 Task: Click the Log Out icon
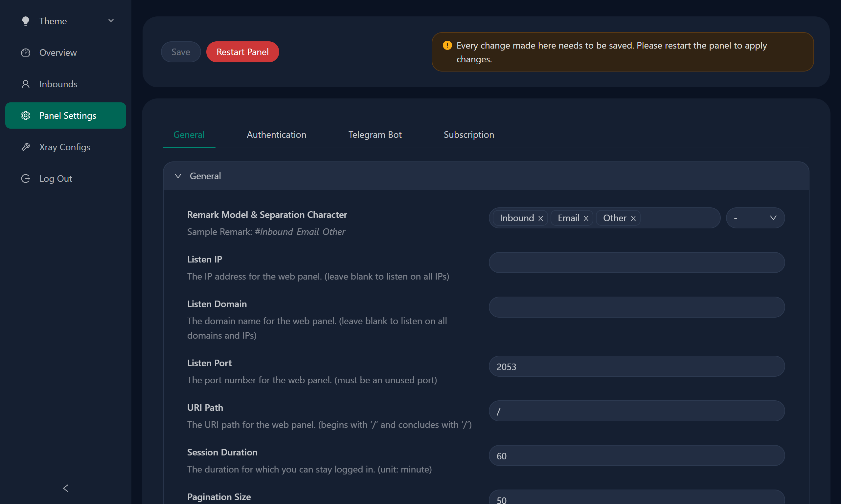26,178
